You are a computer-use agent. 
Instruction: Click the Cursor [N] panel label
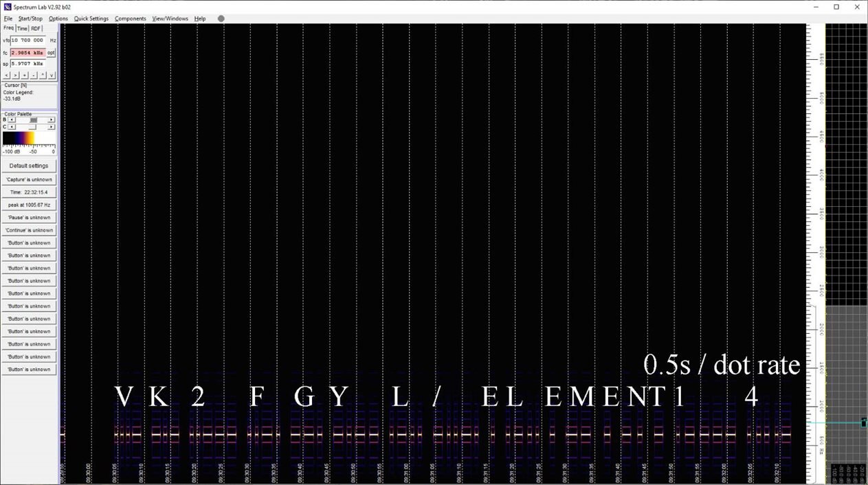click(15, 85)
